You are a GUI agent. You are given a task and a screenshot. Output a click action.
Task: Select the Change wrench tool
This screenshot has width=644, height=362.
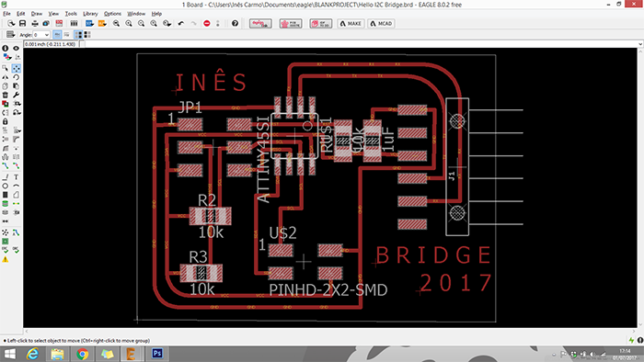(16, 95)
